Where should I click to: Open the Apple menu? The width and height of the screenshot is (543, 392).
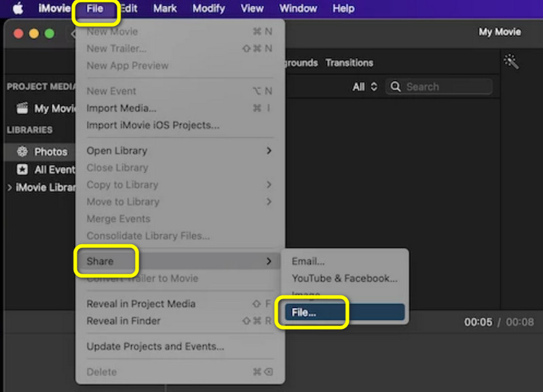[x=18, y=8]
